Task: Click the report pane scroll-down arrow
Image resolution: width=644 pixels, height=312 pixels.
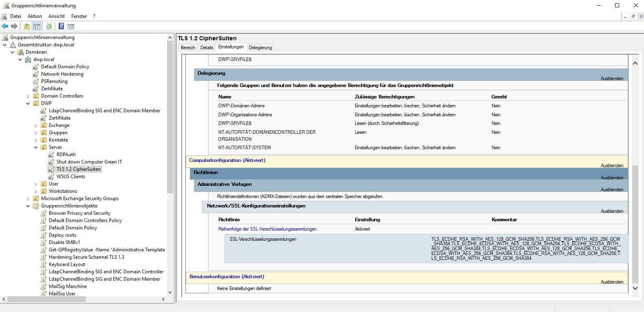Action: [x=635, y=288]
